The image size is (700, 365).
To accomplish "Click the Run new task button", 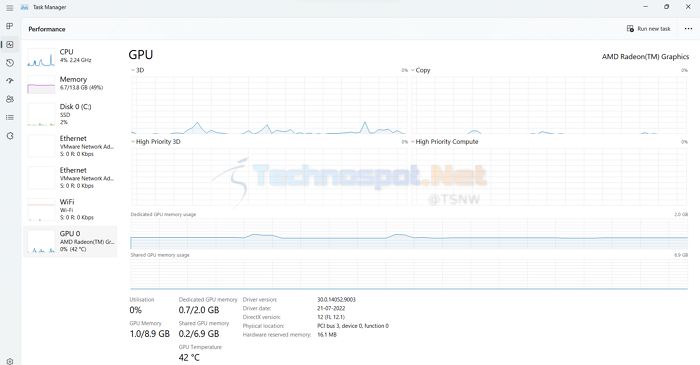I will click(x=648, y=29).
